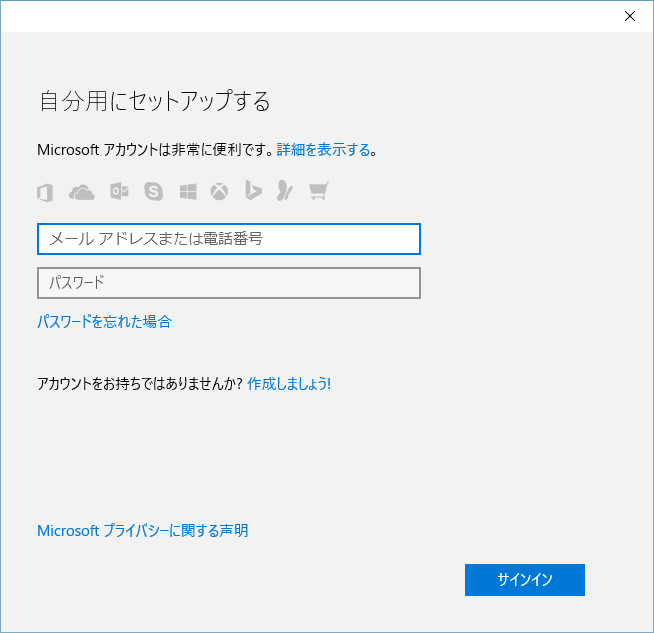Follow the パスワードを忘れた場合 link

point(104,321)
